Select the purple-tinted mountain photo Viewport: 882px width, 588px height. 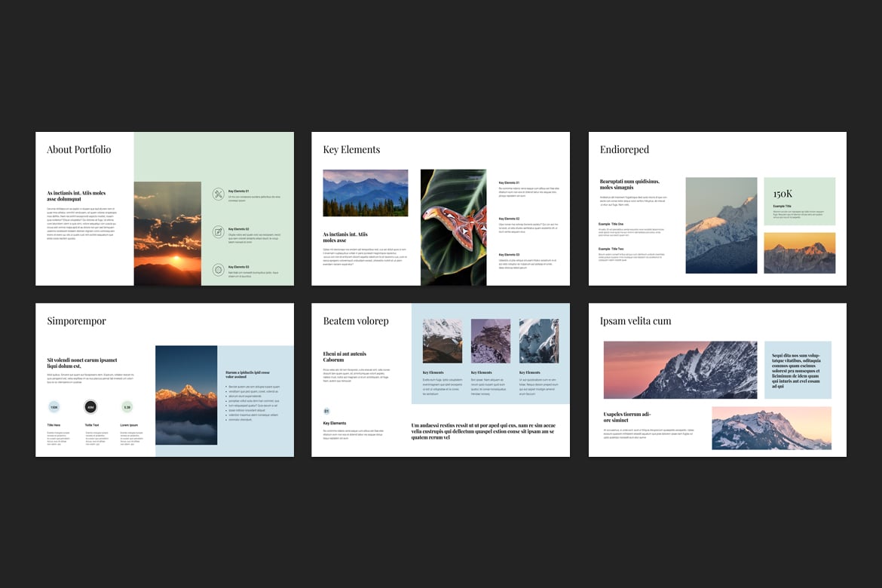[491, 341]
